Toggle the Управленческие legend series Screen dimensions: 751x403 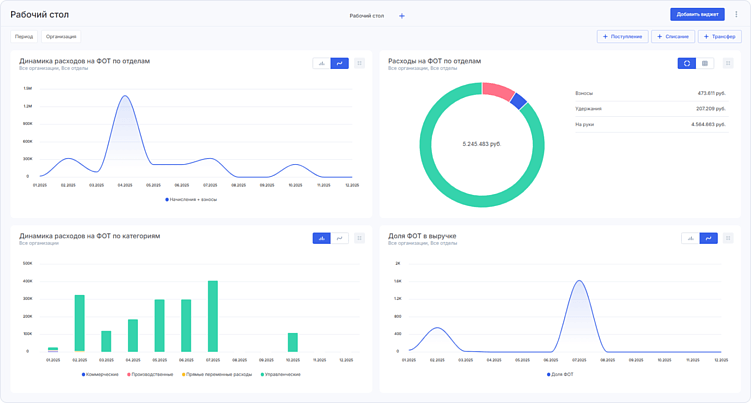click(x=281, y=374)
